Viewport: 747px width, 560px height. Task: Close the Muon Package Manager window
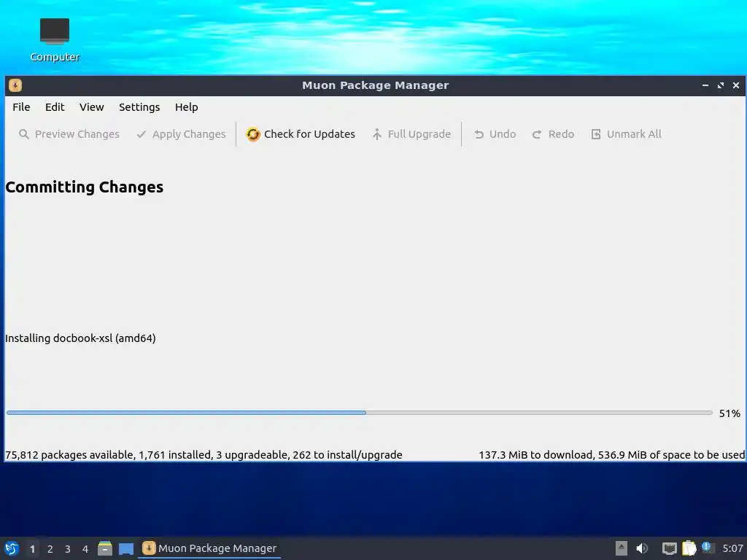[x=735, y=85]
